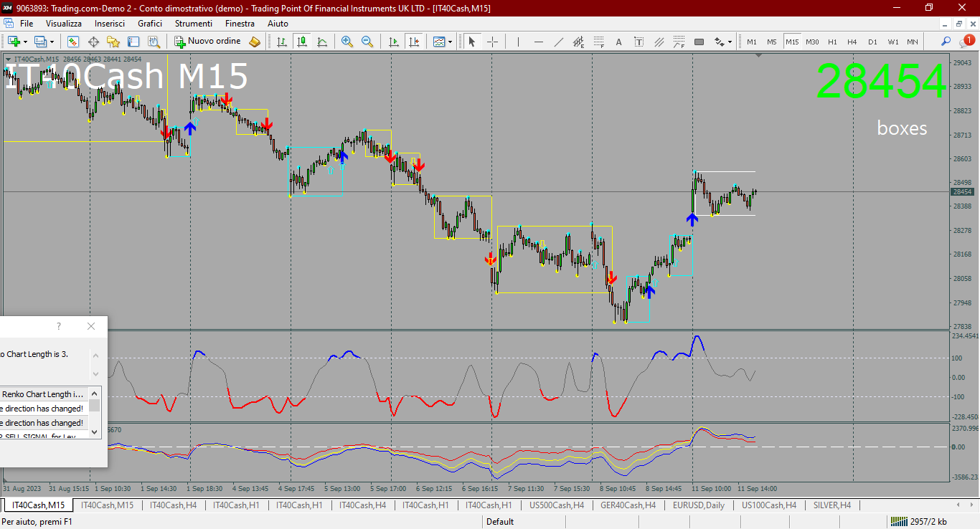Open the MetaEditor book icon

[x=255, y=42]
